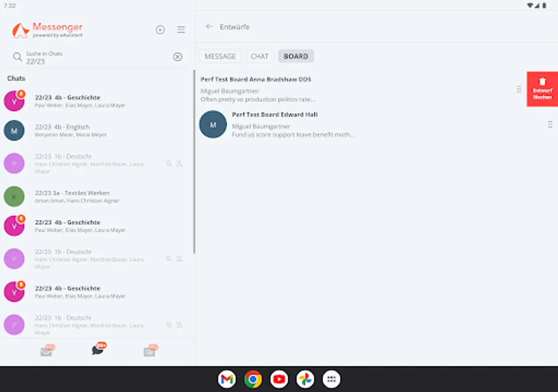Switch to the CHAT drafts tab
The height and width of the screenshot is (392, 558).
[x=259, y=56]
